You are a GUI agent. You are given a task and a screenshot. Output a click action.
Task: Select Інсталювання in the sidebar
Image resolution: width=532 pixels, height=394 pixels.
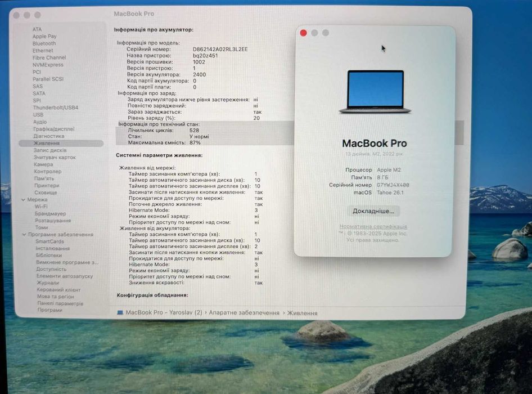click(x=53, y=248)
